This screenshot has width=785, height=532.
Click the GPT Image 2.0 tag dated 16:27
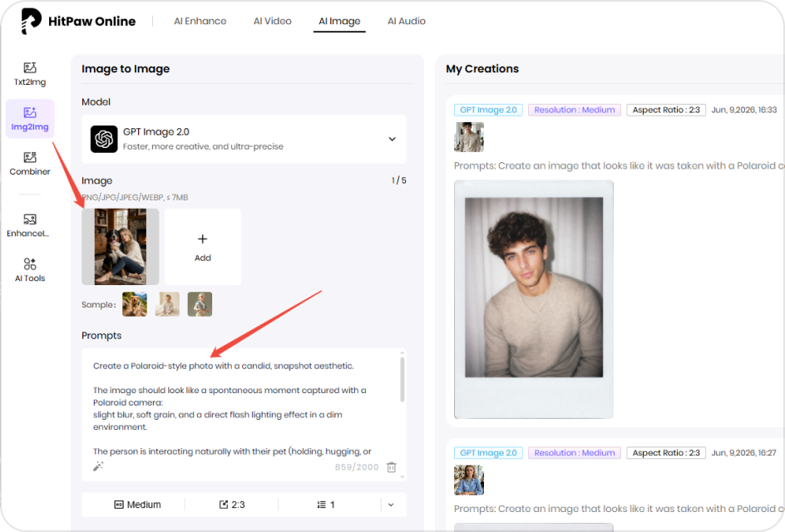tap(488, 453)
